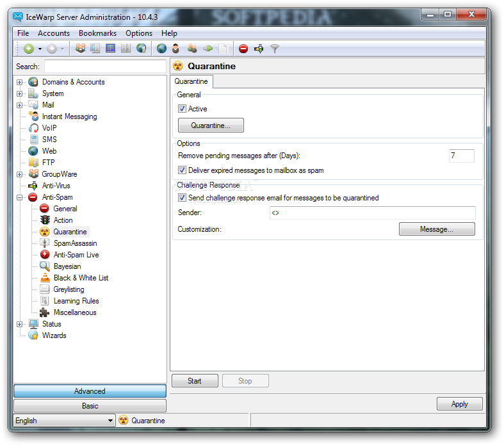The width and height of the screenshot is (504, 445).
Task: Toggle Deliver expired messages as spam checkbox
Action: coord(183,170)
